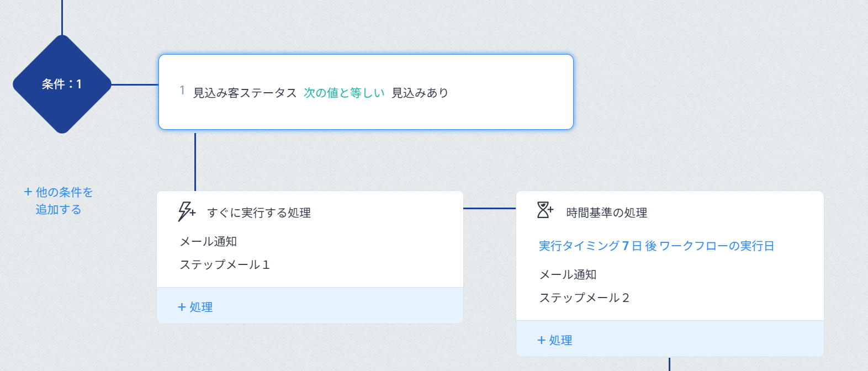Click the 見込み客ステータス field name
Screen dimensions: 868x371
click(x=245, y=93)
